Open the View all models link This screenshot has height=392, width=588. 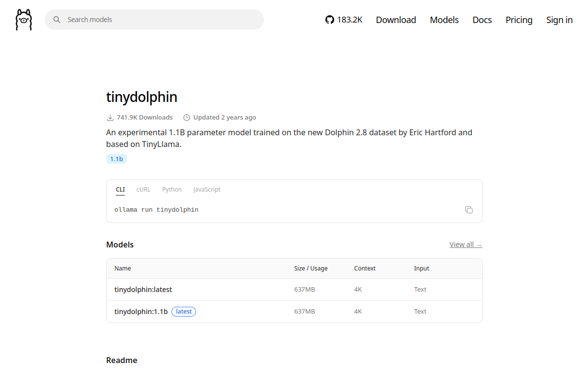(466, 245)
